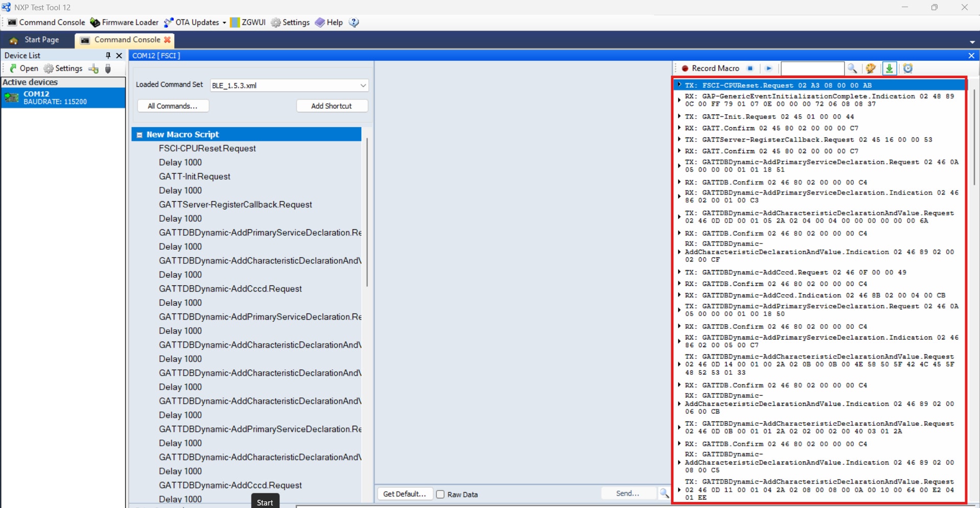
Task: Start recording with the Record Macro icon
Action: point(685,68)
